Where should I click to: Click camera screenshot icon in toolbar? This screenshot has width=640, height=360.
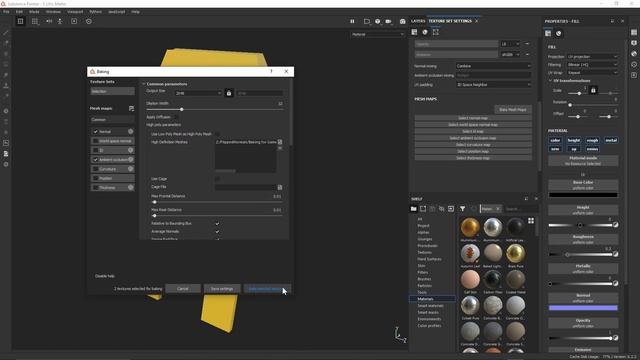click(x=403, y=21)
